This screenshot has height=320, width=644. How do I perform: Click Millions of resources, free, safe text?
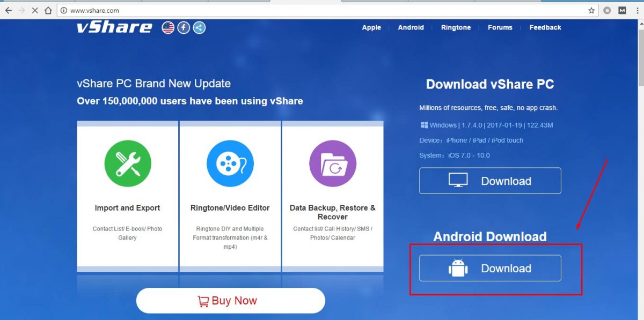coord(488,108)
